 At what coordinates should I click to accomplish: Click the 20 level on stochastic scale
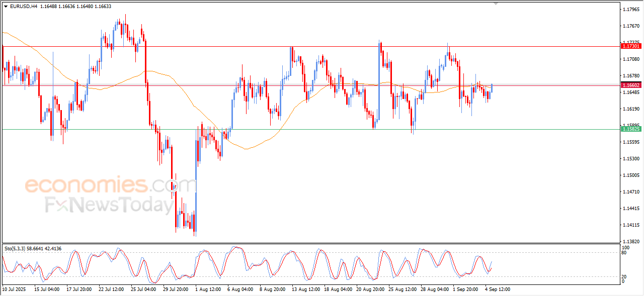[625, 276]
